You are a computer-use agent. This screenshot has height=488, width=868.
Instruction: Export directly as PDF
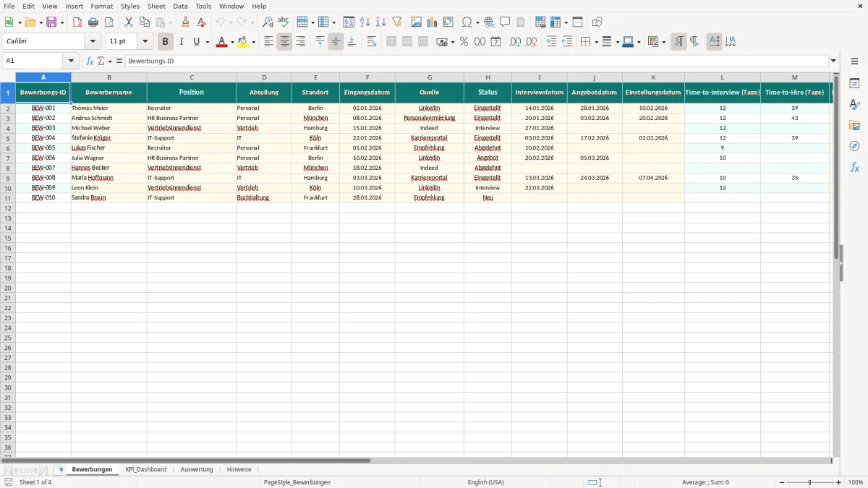pyautogui.click(x=77, y=22)
